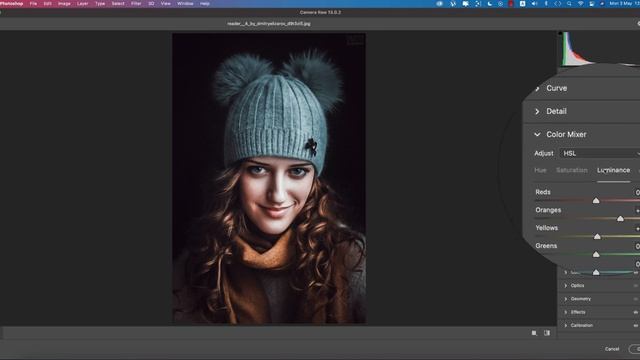Open the input source 'A' menu icon

pos(522,4)
